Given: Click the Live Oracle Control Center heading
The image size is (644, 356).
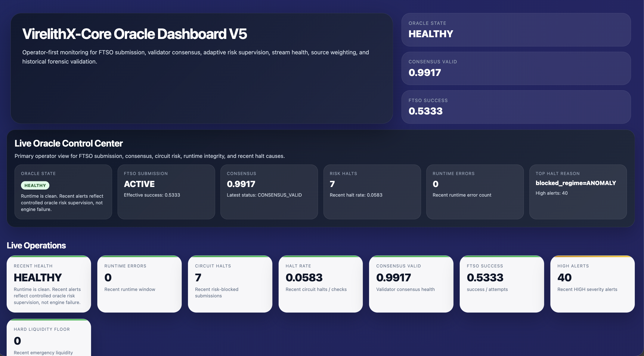Looking at the screenshot, I should pyautogui.click(x=68, y=143).
